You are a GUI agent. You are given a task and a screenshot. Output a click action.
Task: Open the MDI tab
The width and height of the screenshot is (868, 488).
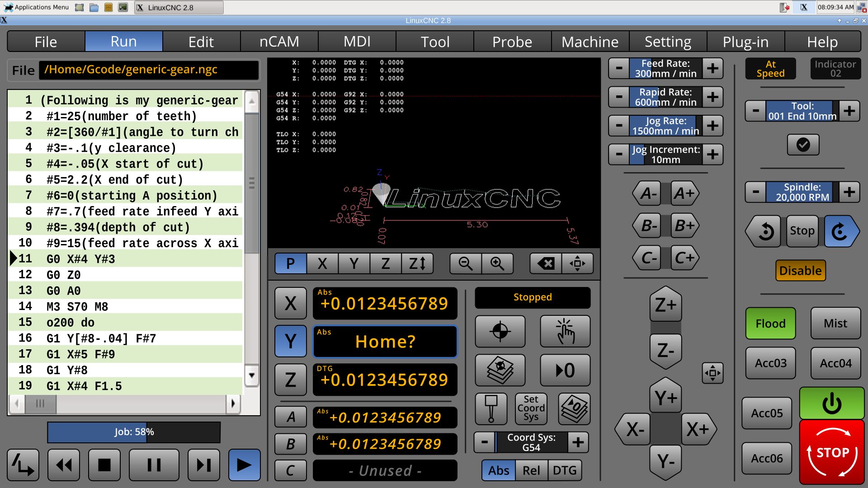(357, 42)
